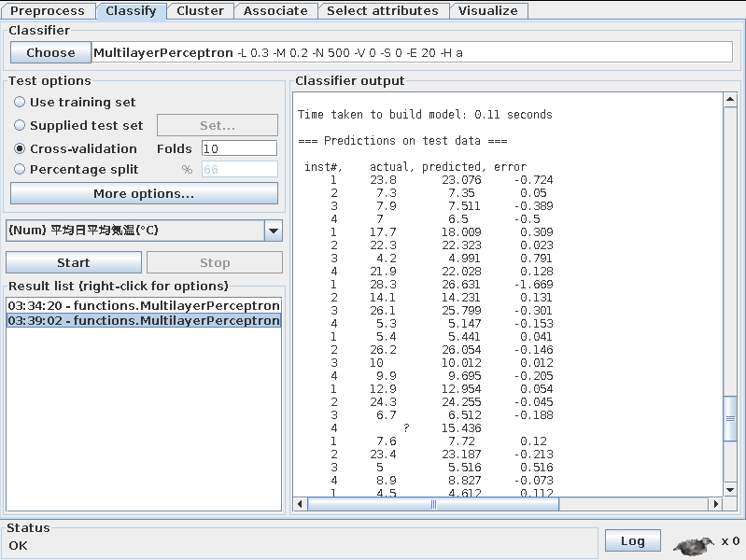Image resolution: width=746 pixels, height=560 pixels.
Task: Click the output panel scroll-up arrow
Action: tap(730, 99)
